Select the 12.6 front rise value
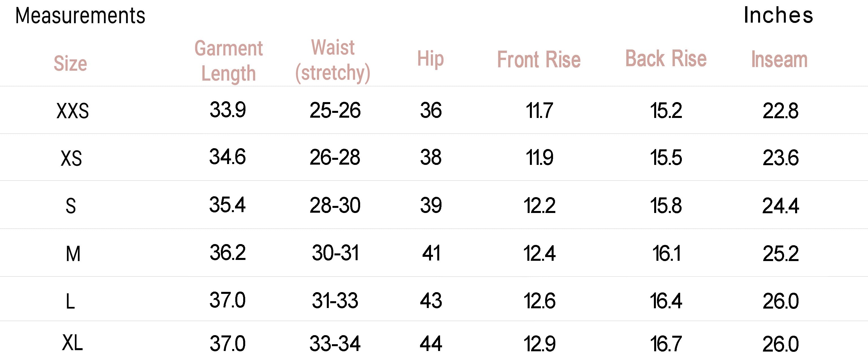 coord(539,301)
